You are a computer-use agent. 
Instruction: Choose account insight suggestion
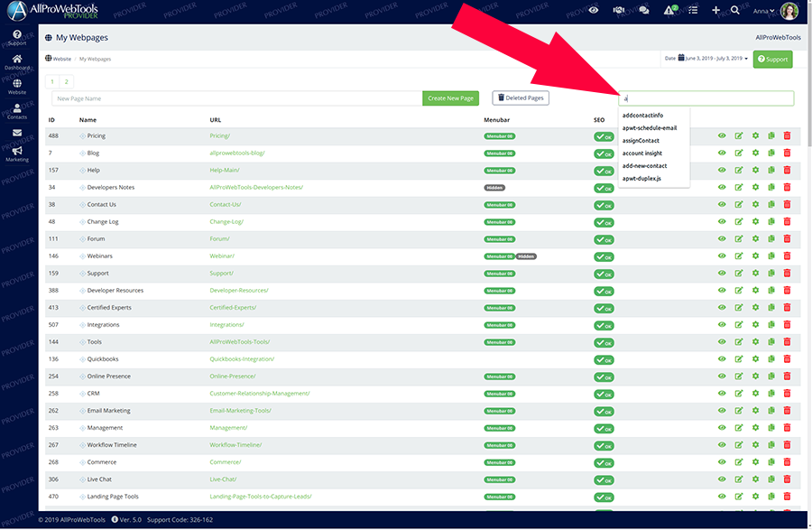pyautogui.click(x=642, y=153)
